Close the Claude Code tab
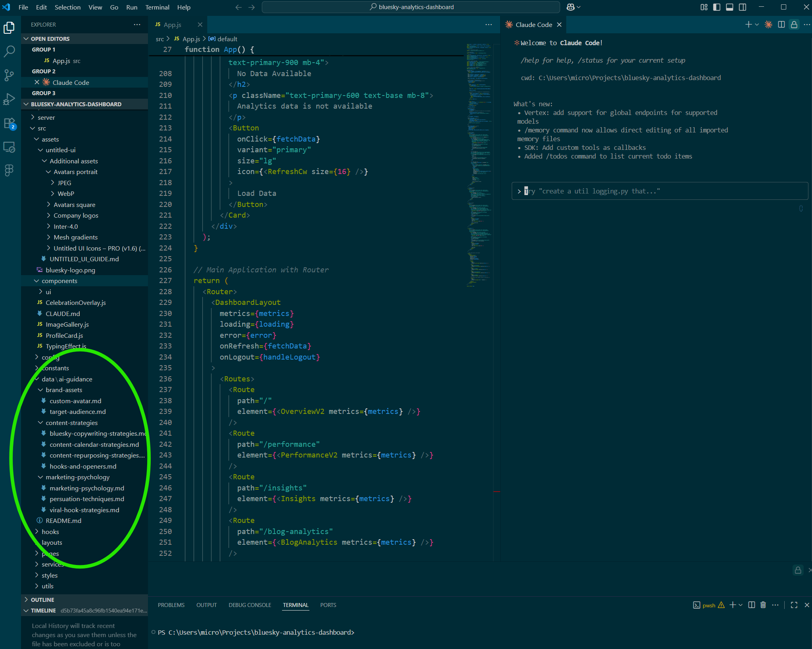 pos(559,25)
